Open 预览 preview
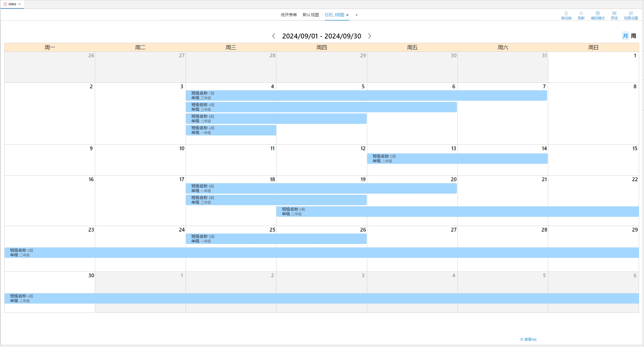Image resolution: width=644 pixels, height=347 pixels. coord(614,15)
